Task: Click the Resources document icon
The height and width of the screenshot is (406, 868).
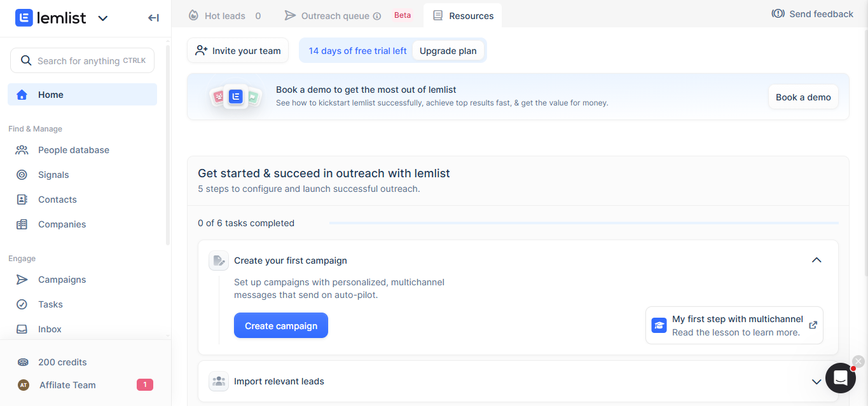Action: 437,15
